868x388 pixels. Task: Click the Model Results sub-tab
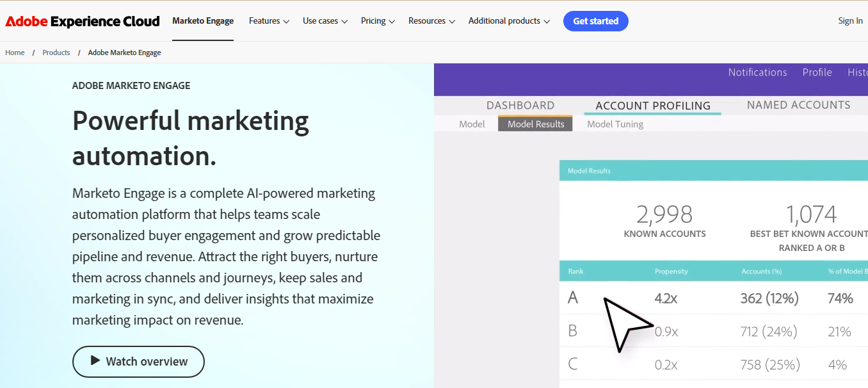[536, 124]
